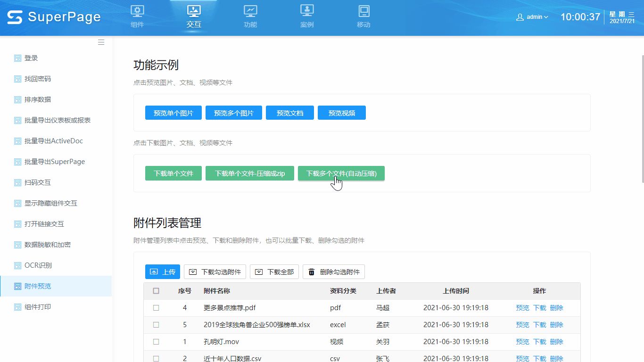
Task: Open the admin account dropdown
Action: coord(532,16)
